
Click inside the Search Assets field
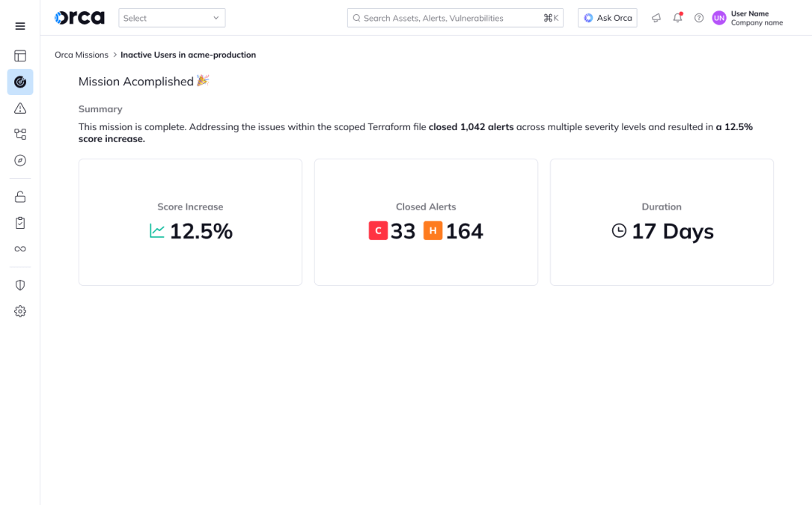[x=449, y=17]
